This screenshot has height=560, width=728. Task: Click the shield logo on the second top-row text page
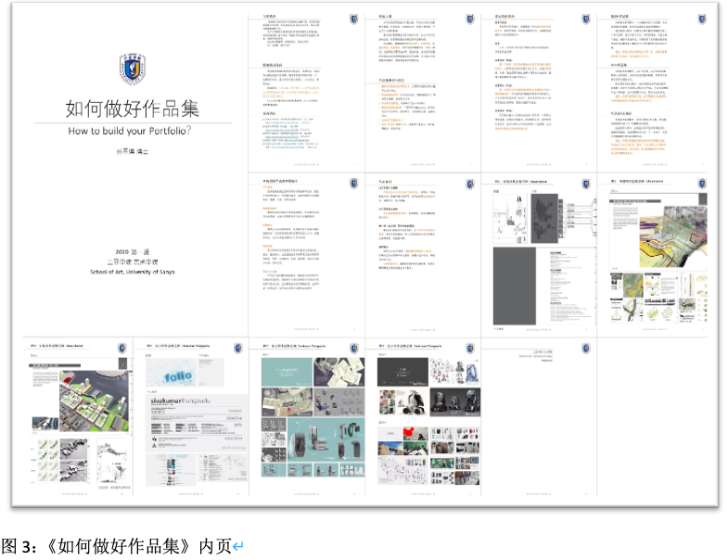point(469,19)
